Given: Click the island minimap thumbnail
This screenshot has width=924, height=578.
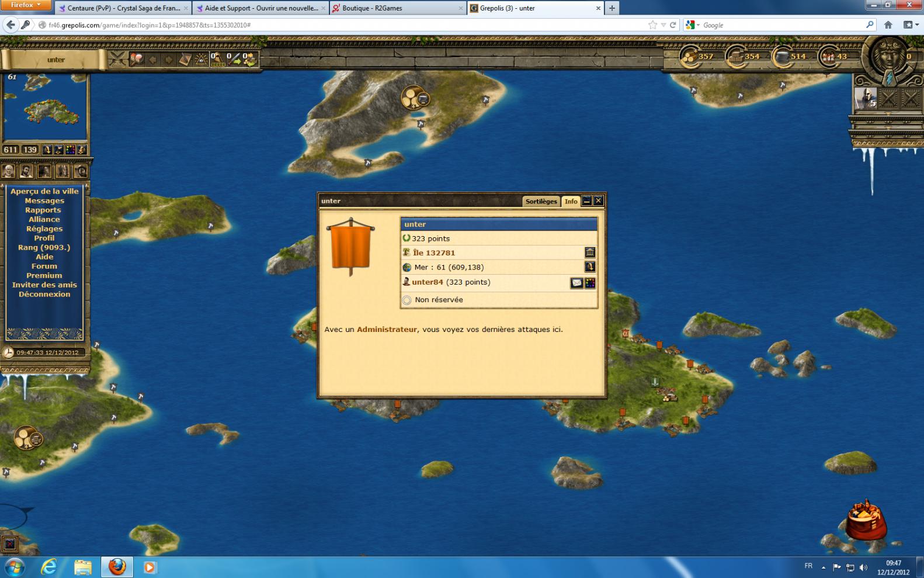Looking at the screenshot, I should coord(45,107).
